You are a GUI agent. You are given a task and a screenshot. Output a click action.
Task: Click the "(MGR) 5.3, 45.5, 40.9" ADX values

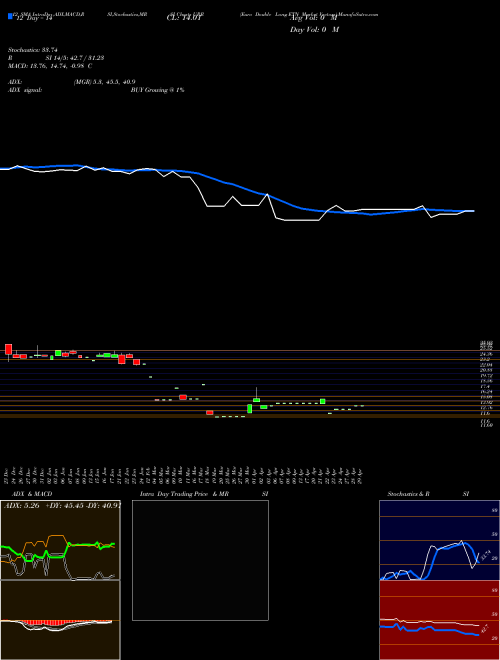click(x=104, y=82)
